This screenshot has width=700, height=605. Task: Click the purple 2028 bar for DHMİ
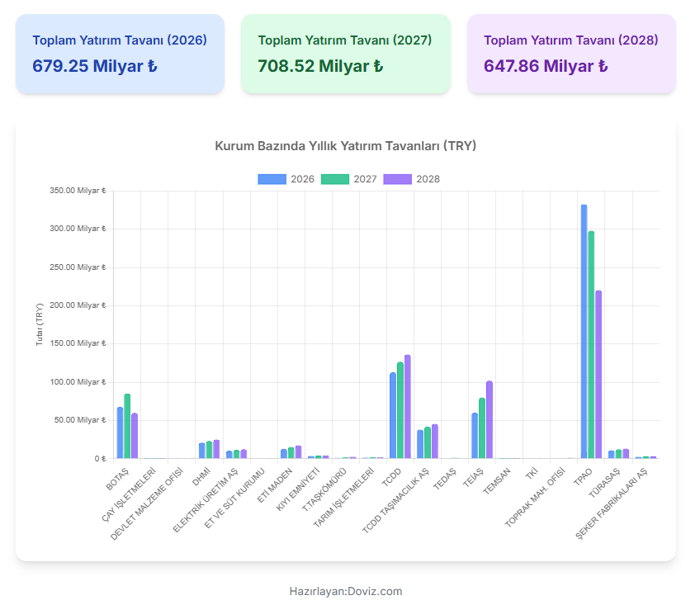coord(216,449)
